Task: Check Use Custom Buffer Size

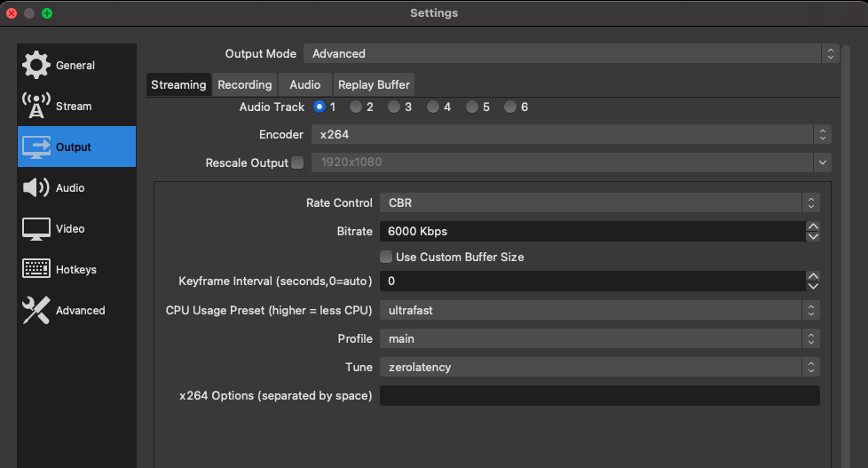Action: tap(386, 257)
